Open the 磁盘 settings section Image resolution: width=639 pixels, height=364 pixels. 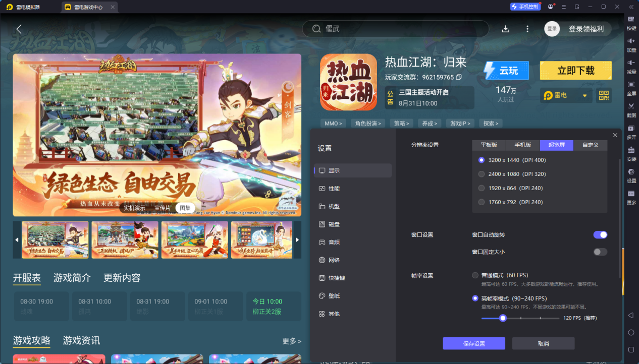pos(353,224)
